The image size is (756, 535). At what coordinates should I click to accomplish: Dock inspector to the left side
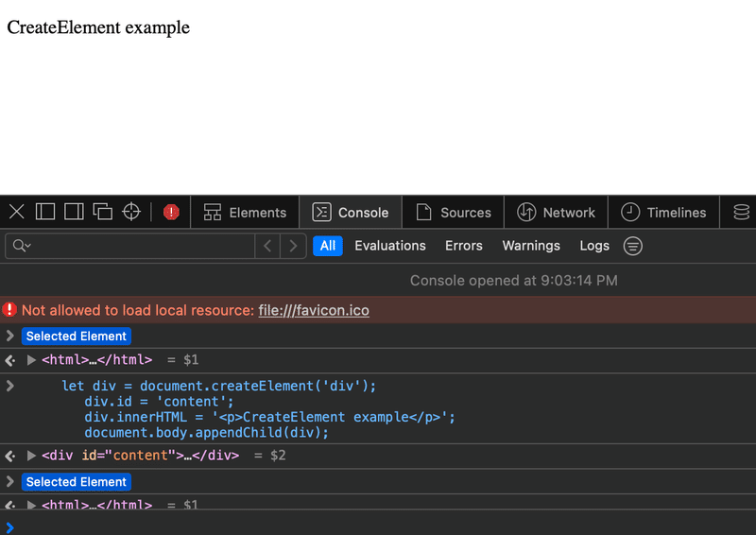click(45, 212)
